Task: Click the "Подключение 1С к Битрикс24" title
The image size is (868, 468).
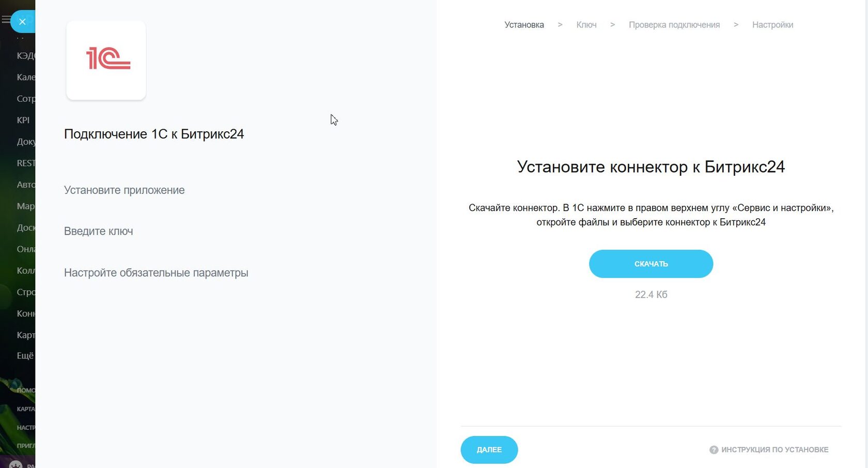Action: (154, 134)
